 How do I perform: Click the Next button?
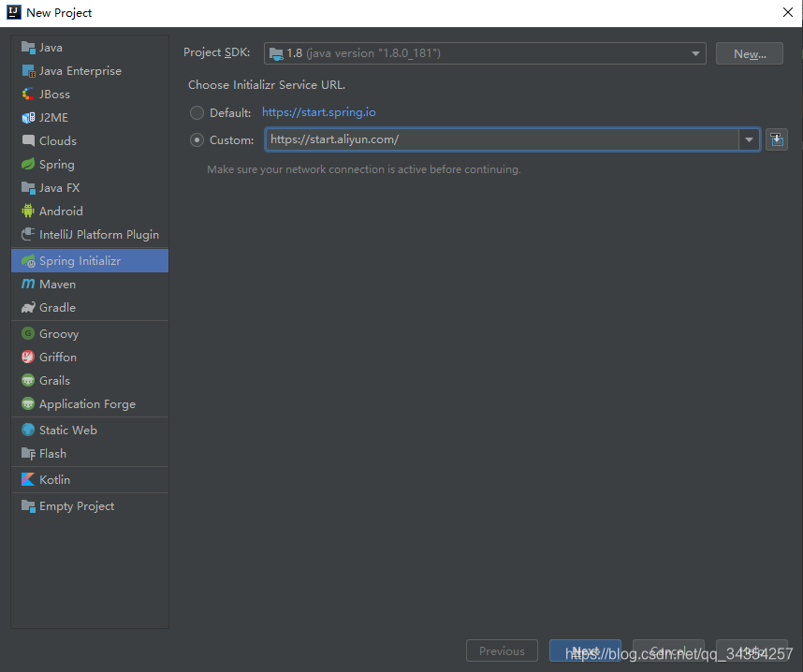tap(585, 650)
